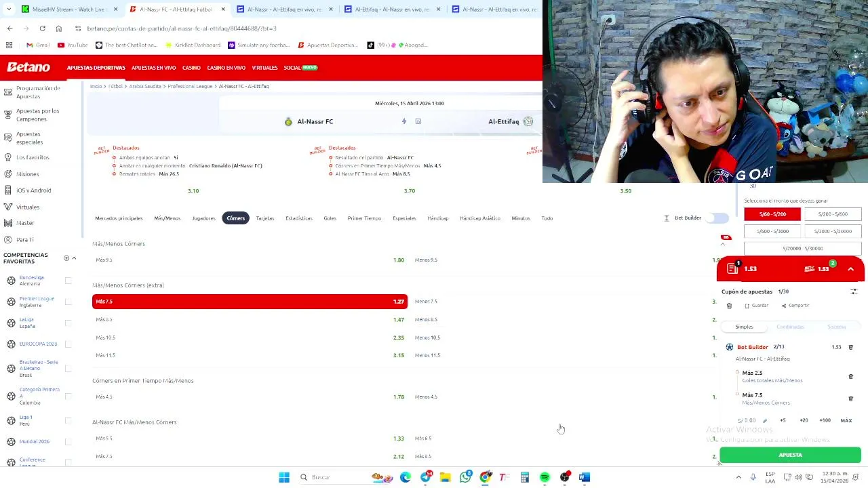Switch to the Córners market tab
The height and width of the screenshot is (488, 868).
[x=236, y=218]
